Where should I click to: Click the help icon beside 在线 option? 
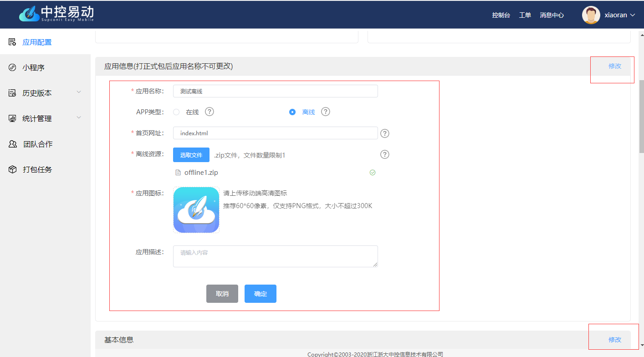(x=210, y=112)
